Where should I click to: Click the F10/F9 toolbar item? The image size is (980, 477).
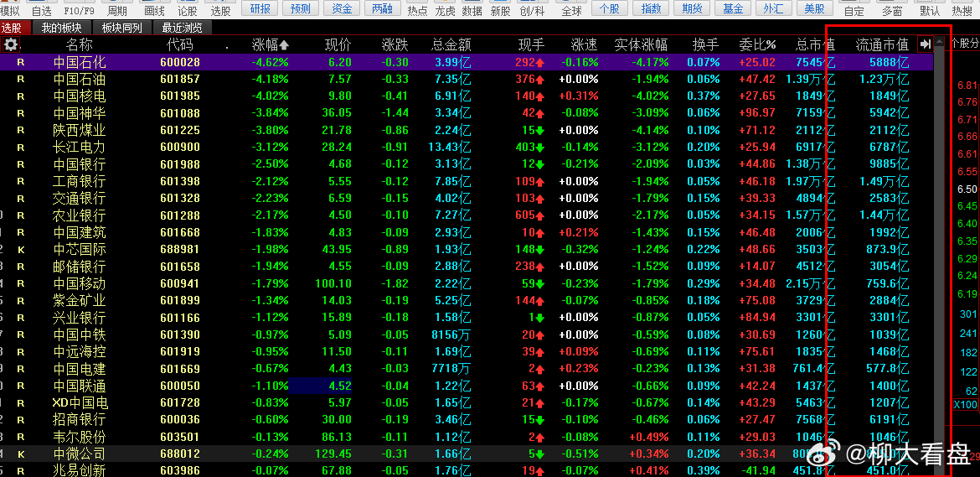(x=80, y=11)
